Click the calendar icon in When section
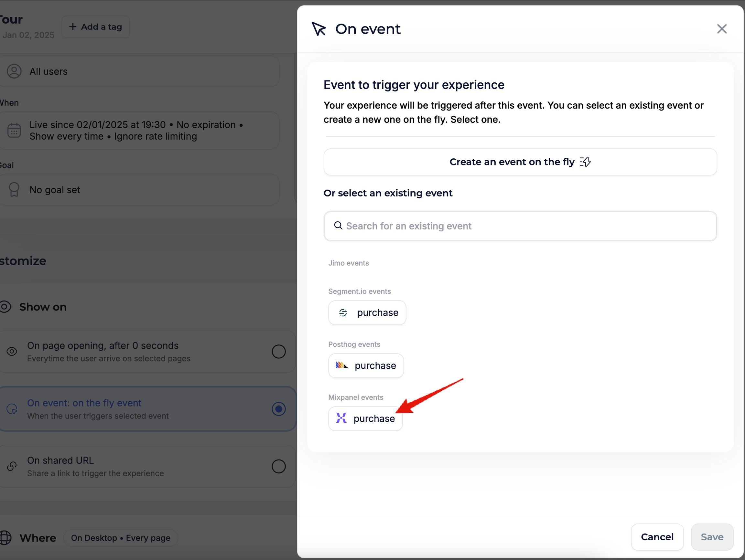 pyautogui.click(x=14, y=130)
